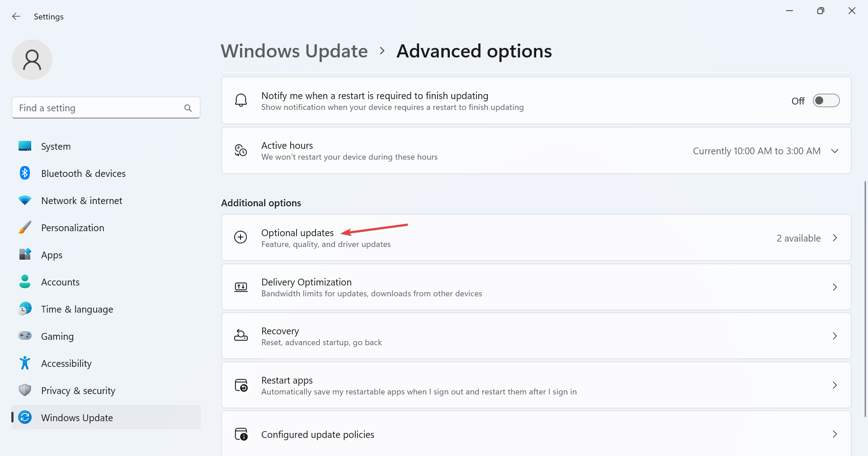Screen dimensions: 868x456
Task: Open Recovery via right chevron
Action: pos(835,336)
